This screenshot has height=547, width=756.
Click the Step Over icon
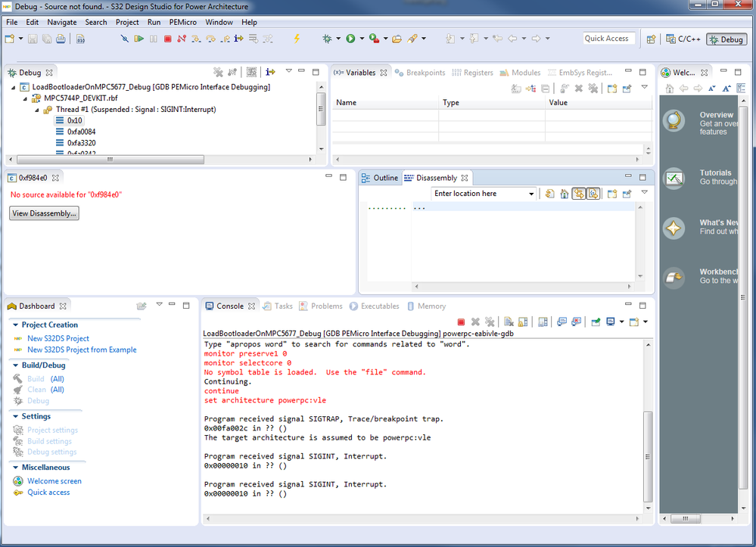[210, 39]
